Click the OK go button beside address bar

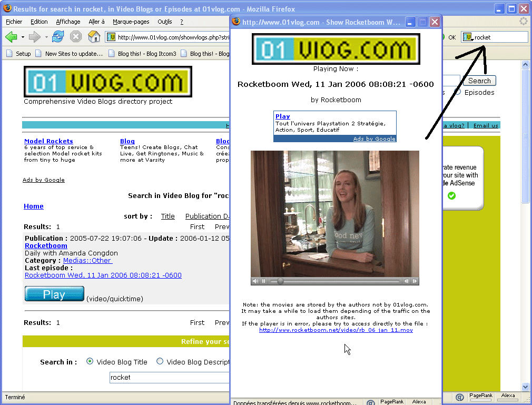(451, 37)
